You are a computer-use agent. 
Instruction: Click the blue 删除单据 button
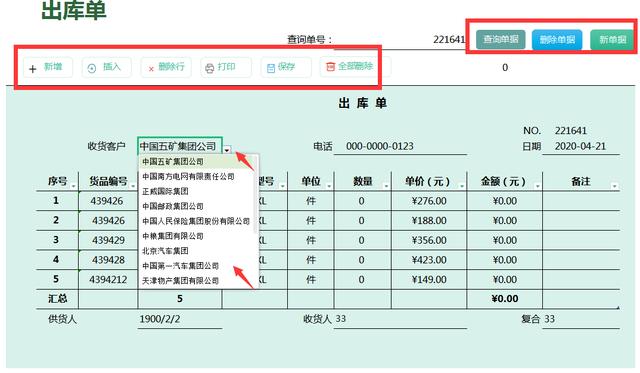point(557,40)
